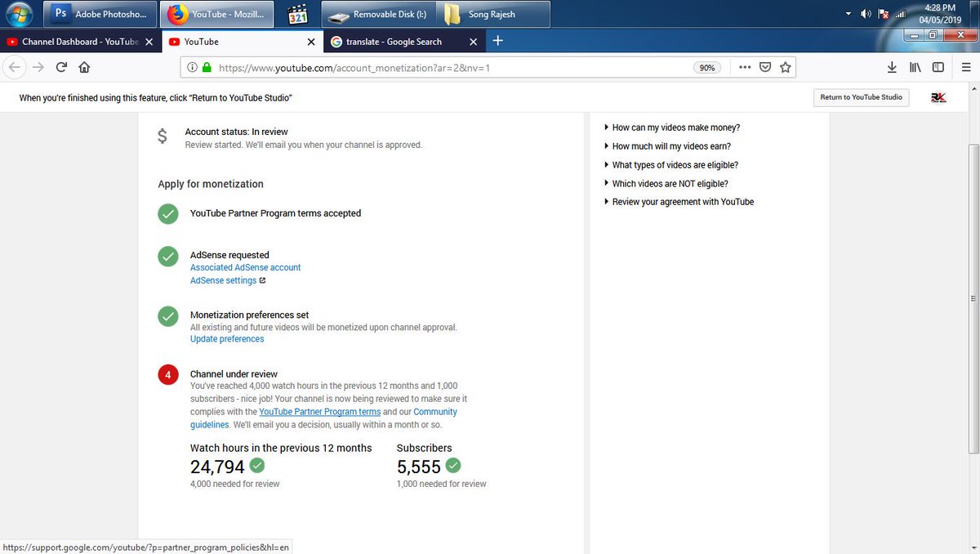
Task: Go forward one page
Action: [38, 68]
